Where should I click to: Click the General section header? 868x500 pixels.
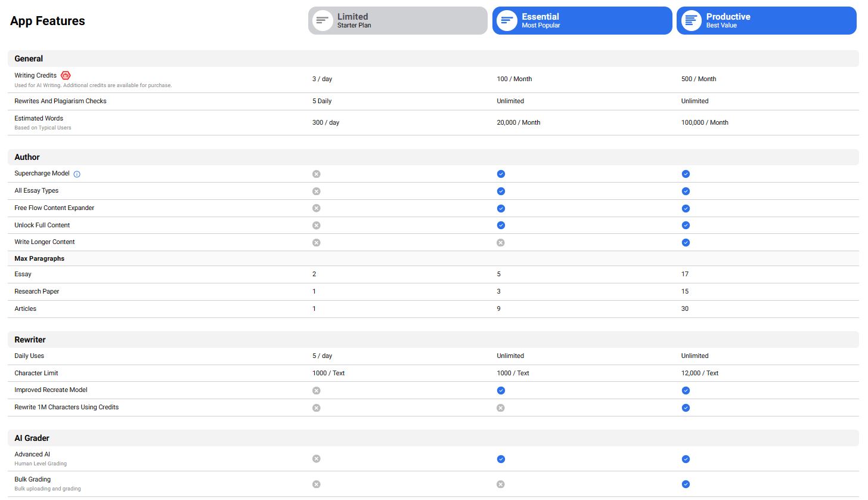pos(29,58)
